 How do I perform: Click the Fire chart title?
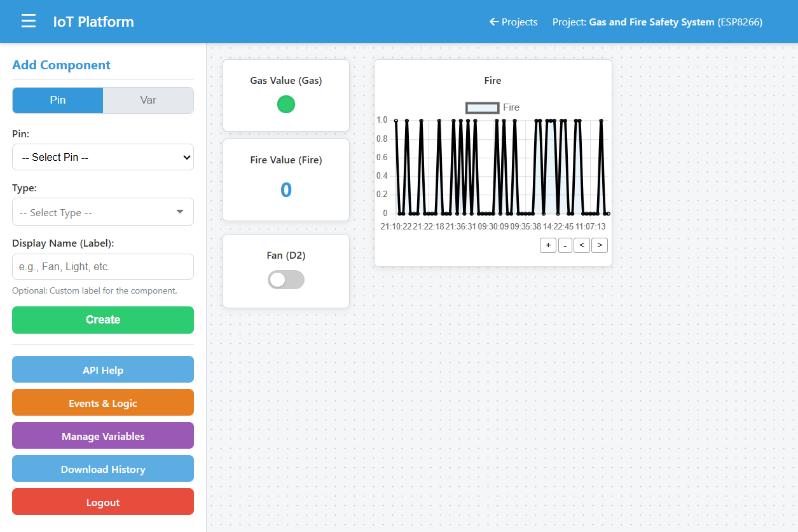pos(493,81)
